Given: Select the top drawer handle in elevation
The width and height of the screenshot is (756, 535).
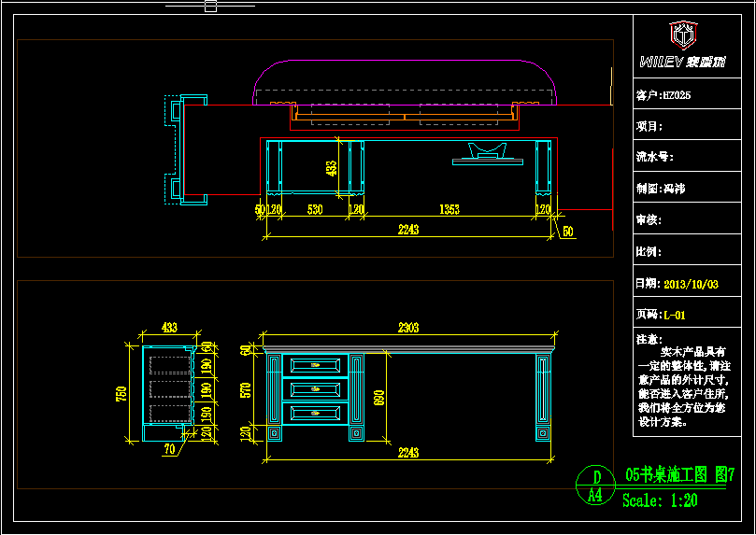Looking at the screenshot, I should click(x=316, y=366).
